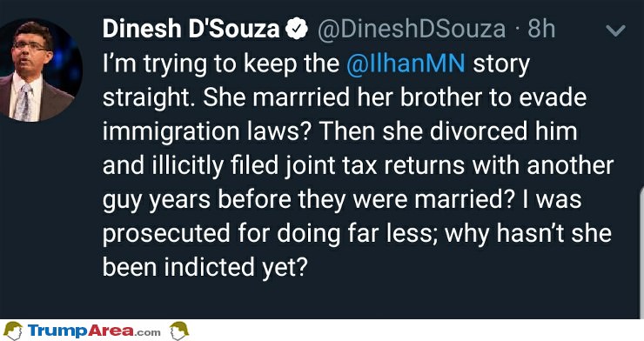Click the blue verified badge icon
This screenshot has height=341, width=644.
click(297, 30)
